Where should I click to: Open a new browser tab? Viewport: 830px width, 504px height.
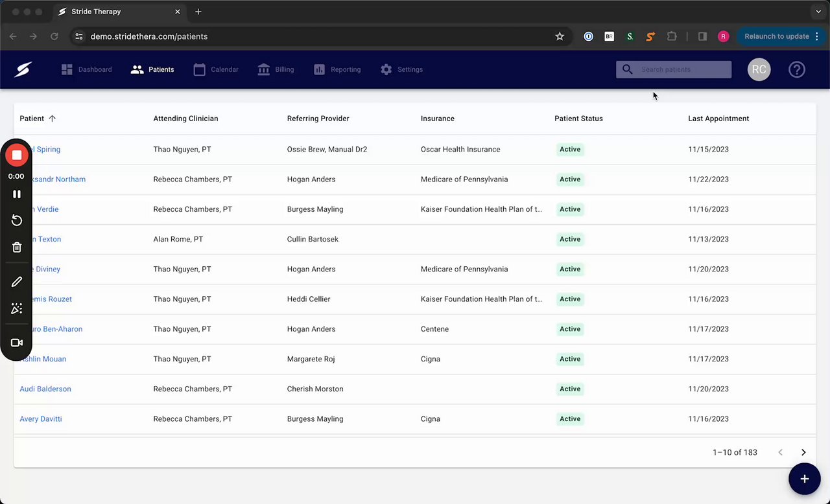click(198, 12)
